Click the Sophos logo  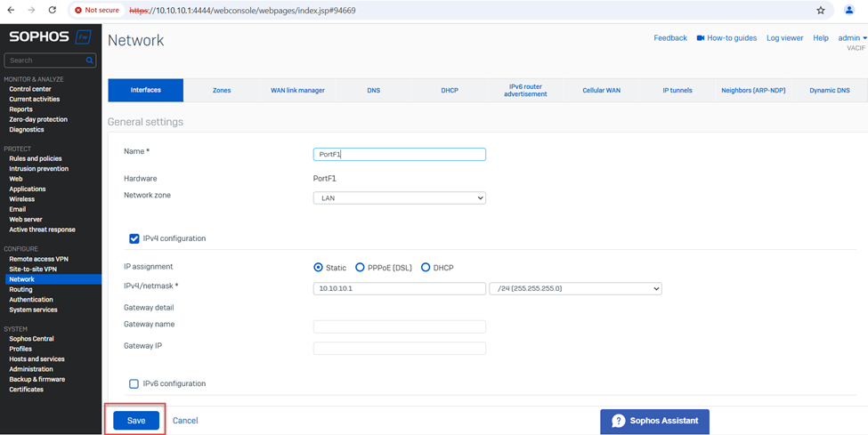click(51, 37)
